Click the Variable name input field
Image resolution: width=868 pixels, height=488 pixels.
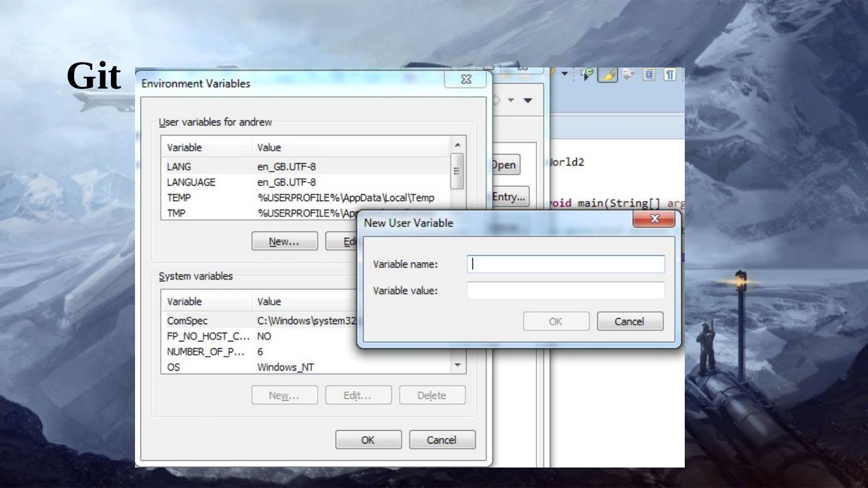[x=565, y=264]
